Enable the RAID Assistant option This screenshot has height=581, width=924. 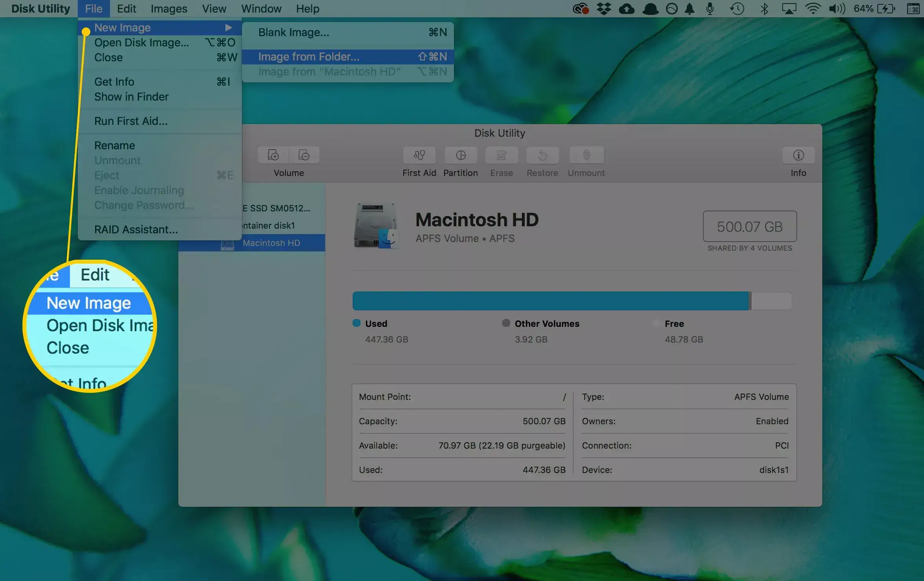[136, 229]
